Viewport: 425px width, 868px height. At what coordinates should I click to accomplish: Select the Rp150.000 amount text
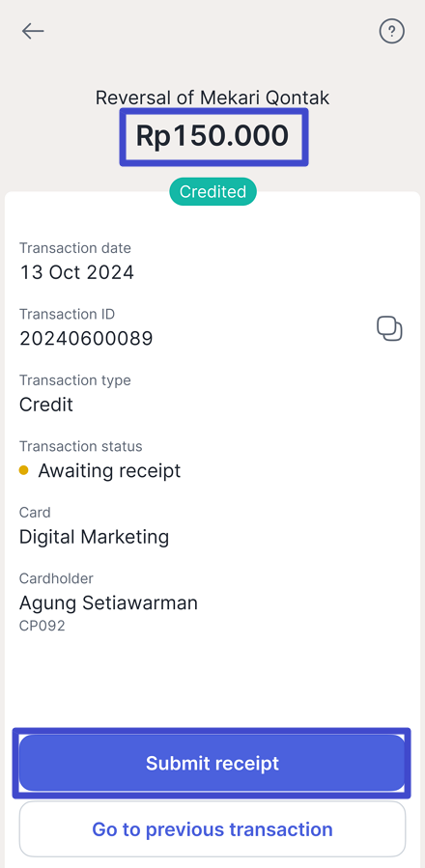point(212,136)
